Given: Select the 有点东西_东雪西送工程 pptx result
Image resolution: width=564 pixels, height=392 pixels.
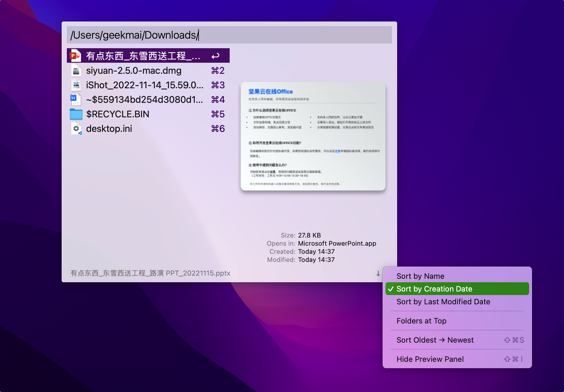Looking at the screenshot, I should coord(148,56).
